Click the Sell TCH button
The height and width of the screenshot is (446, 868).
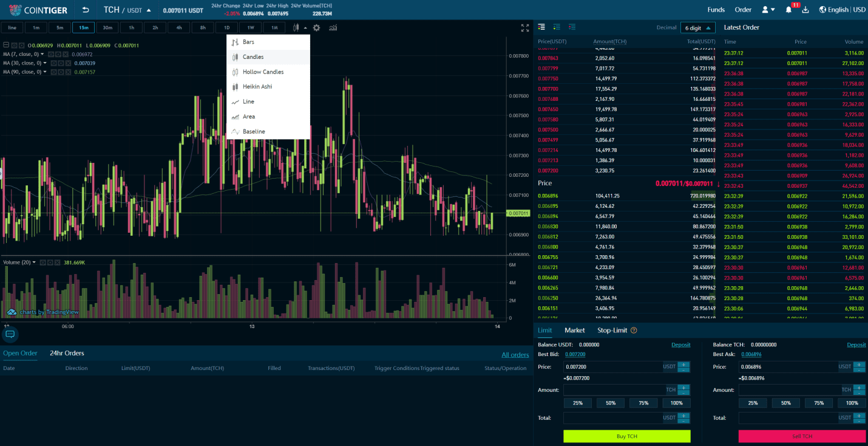[802, 436]
